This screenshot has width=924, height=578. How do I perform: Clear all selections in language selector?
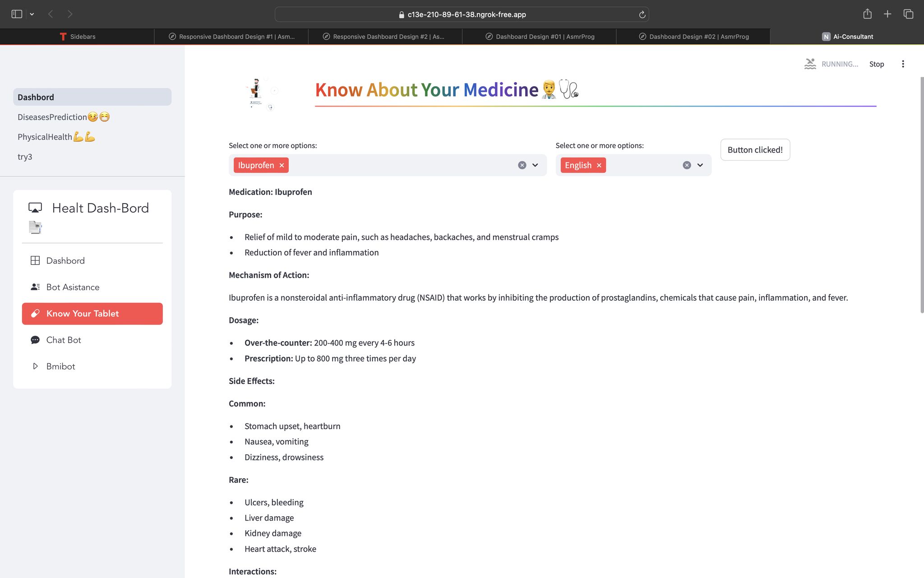tap(687, 165)
